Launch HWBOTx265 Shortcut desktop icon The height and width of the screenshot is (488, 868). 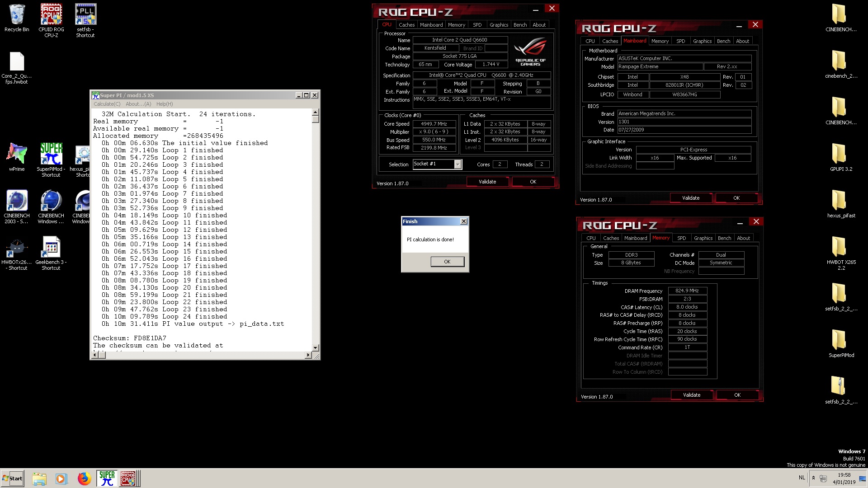click(17, 253)
